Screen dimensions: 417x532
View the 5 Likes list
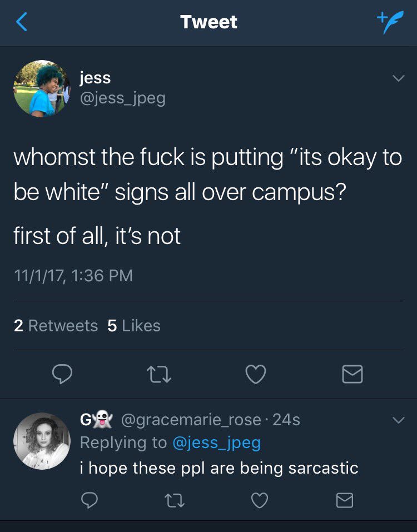point(134,326)
